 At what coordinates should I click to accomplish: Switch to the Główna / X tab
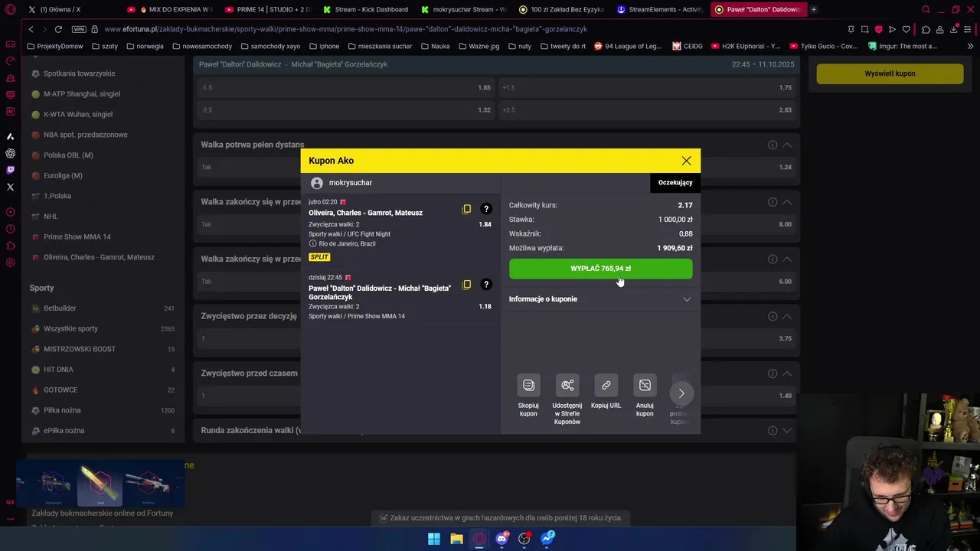pyautogui.click(x=69, y=10)
